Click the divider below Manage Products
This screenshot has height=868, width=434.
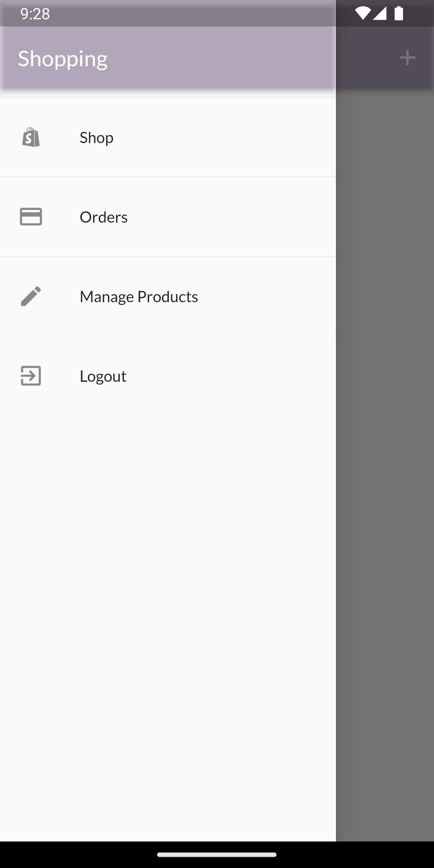pyautogui.click(x=168, y=336)
